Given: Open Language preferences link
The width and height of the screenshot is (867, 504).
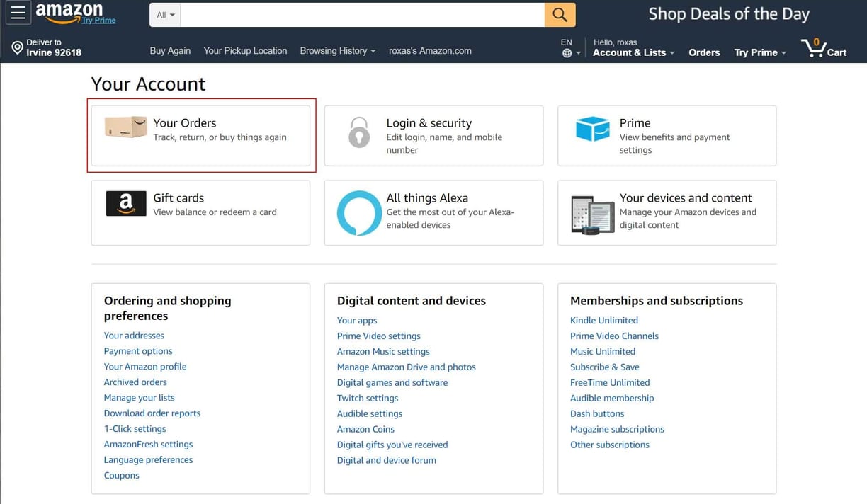Looking at the screenshot, I should [x=148, y=460].
